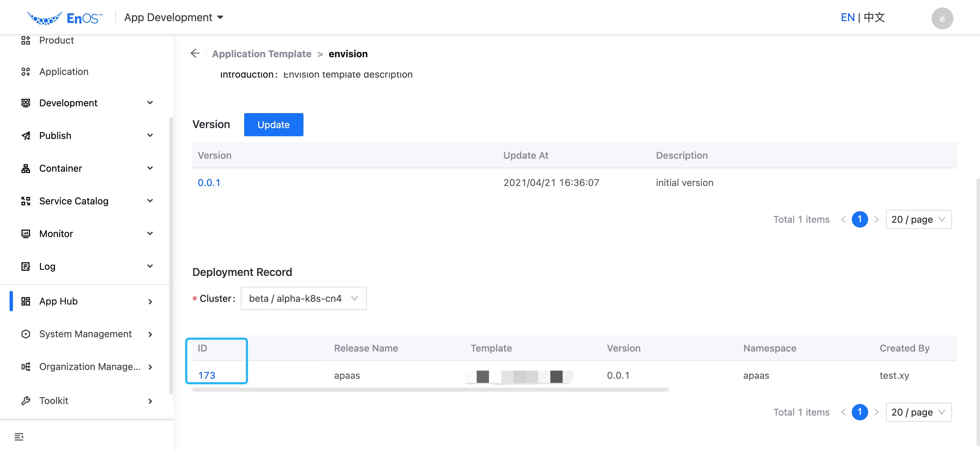Open version 0.0.1 link
This screenshot has width=980, height=451.
point(209,183)
